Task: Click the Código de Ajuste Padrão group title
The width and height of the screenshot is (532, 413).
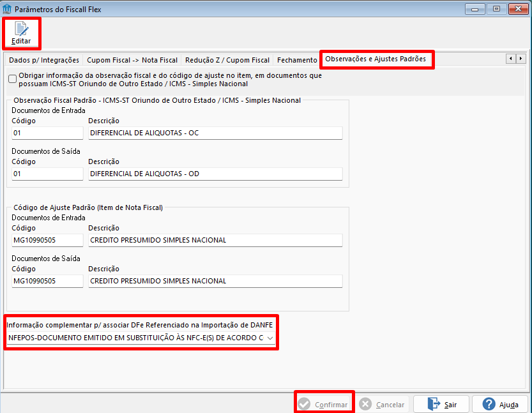Action: click(x=88, y=207)
